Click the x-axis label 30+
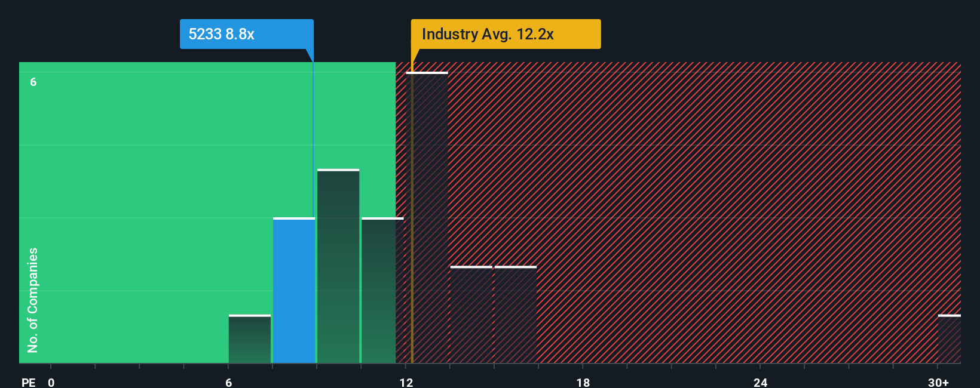 [938, 382]
